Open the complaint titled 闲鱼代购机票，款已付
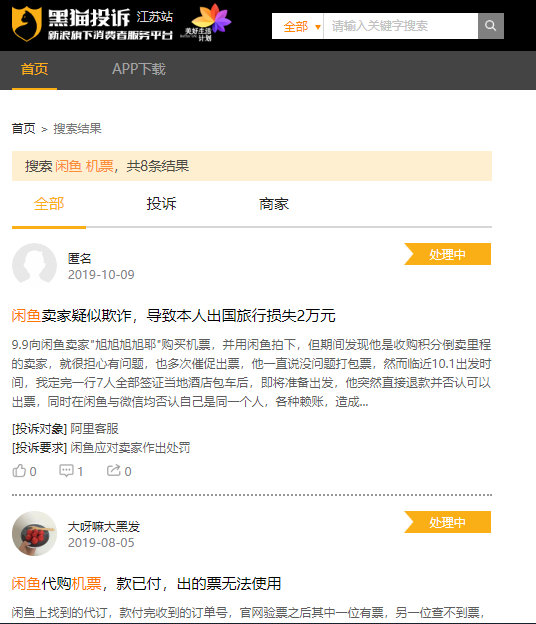 pos(146,584)
